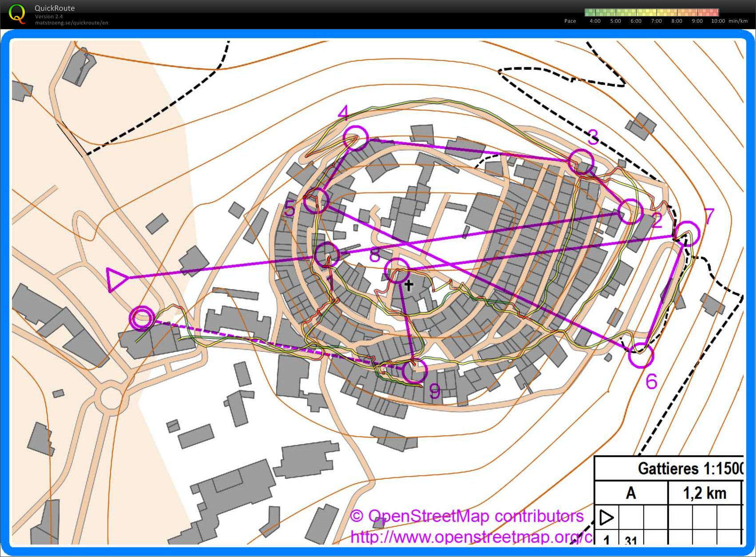This screenshot has height=557, width=756.
Task: Click the "Pace" legend label
Action: tap(570, 21)
